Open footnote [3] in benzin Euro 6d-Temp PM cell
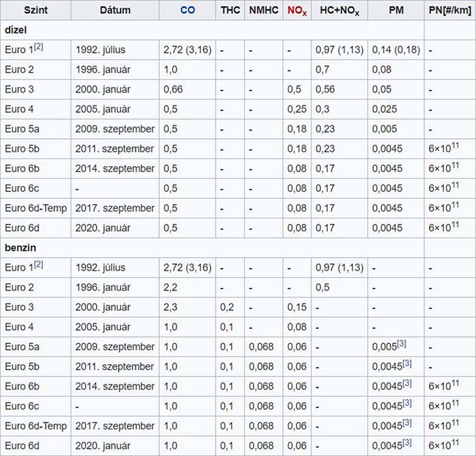The width and height of the screenshot is (476, 456). [407, 423]
